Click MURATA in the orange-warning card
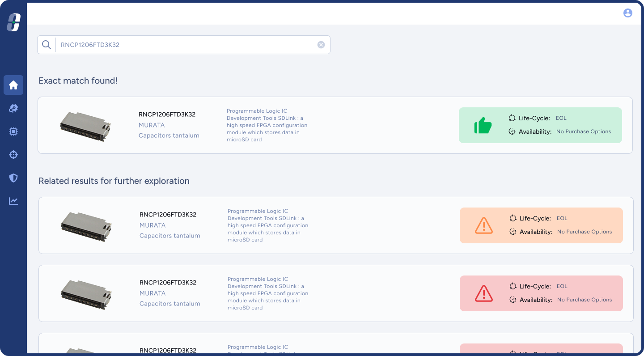644x356 pixels. pos(153,225)
